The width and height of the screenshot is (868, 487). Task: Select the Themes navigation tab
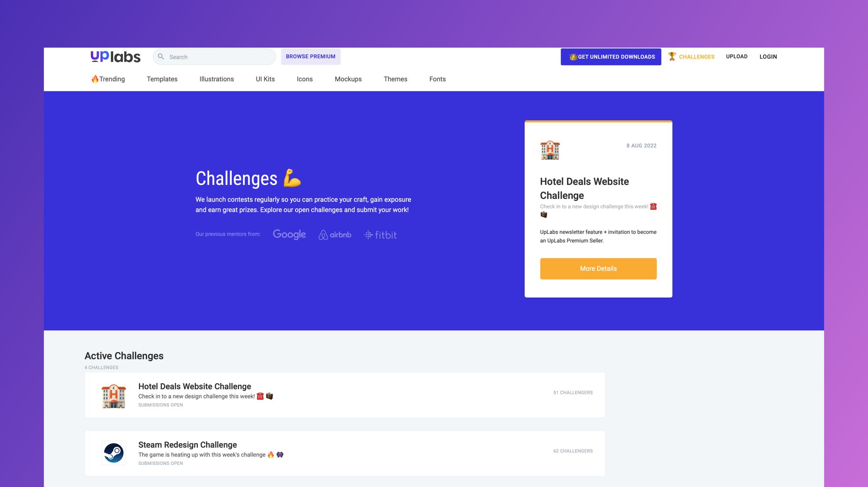(x=395, y=79)
